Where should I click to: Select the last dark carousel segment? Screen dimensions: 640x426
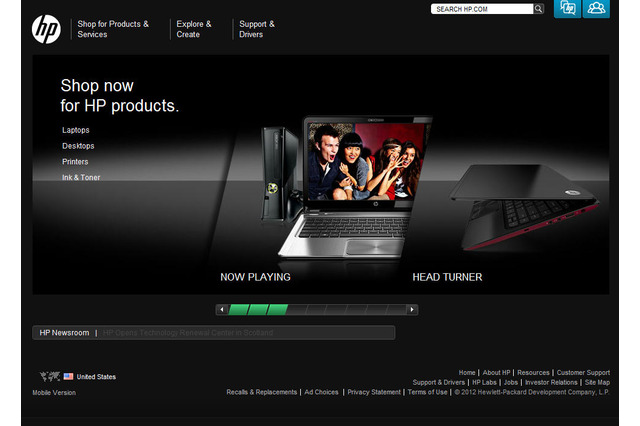395,310
